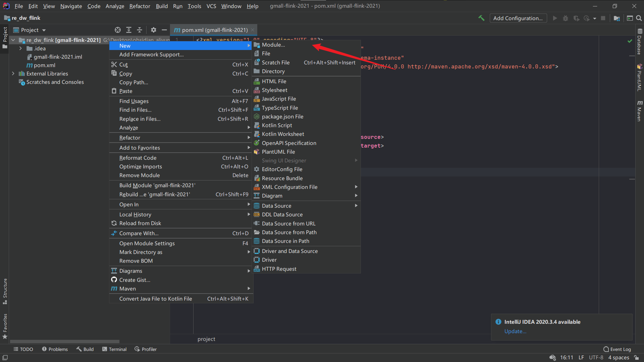
Task: Collapse the re_dw_flink root tree node
Action: pos(13,40)
